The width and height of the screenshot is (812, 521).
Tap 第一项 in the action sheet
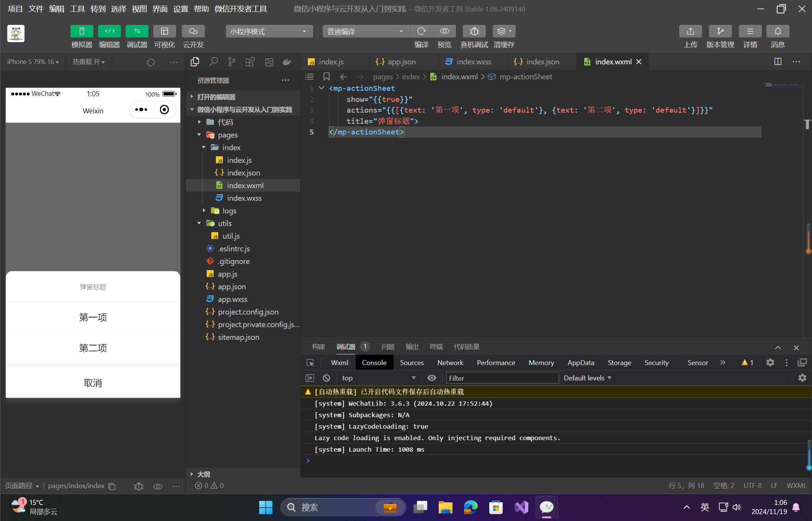(93, 317)
